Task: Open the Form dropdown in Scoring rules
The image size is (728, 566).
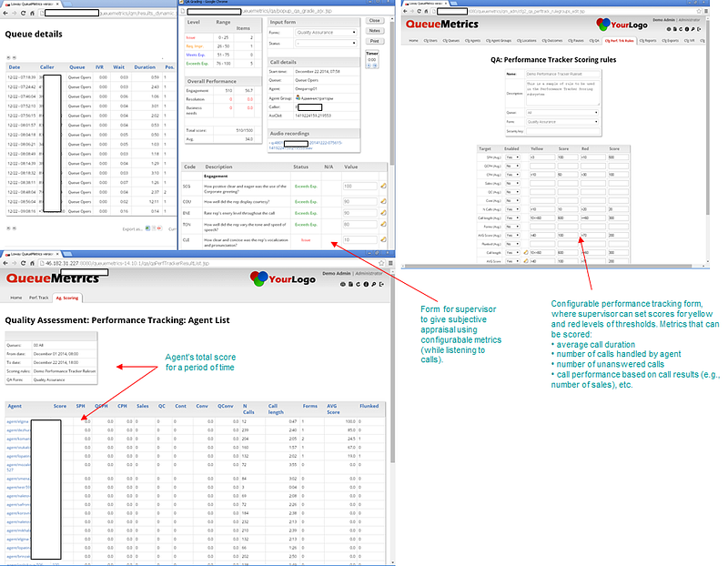Action: (x=562, y=122)
